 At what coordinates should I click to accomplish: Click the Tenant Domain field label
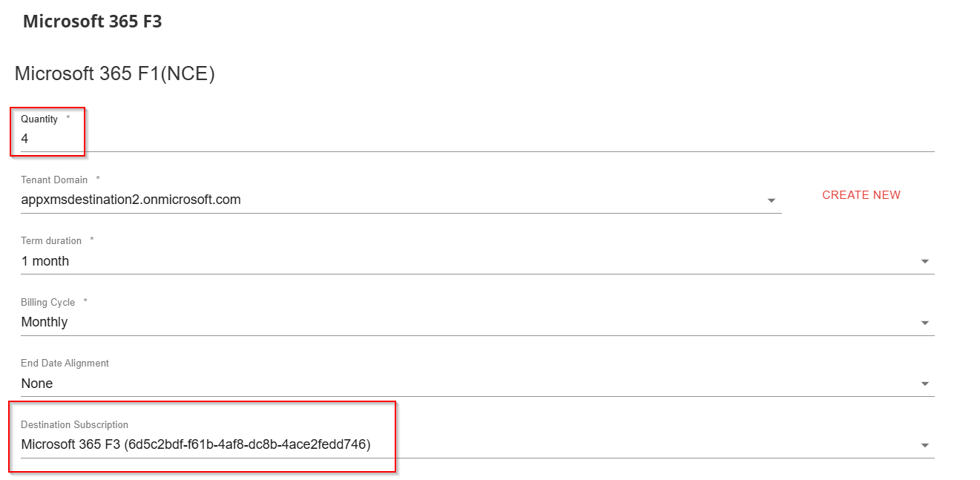point(54,180)
